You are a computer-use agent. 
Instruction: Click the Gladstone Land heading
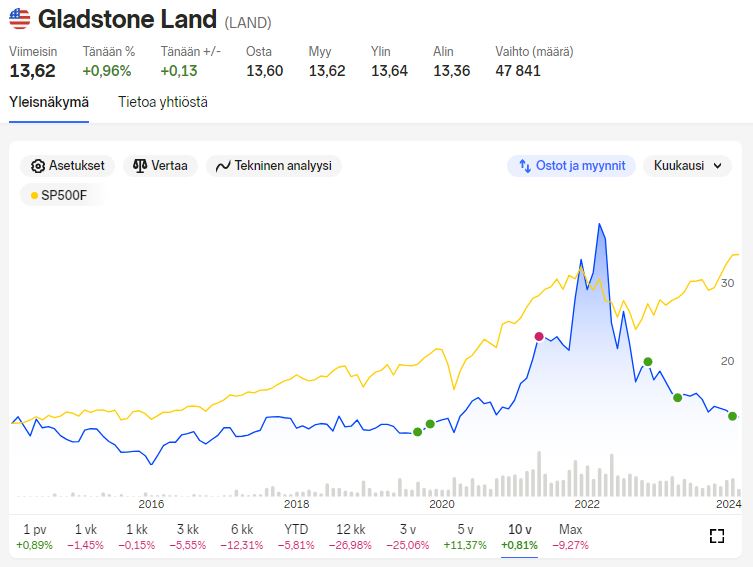pos(127,20)
